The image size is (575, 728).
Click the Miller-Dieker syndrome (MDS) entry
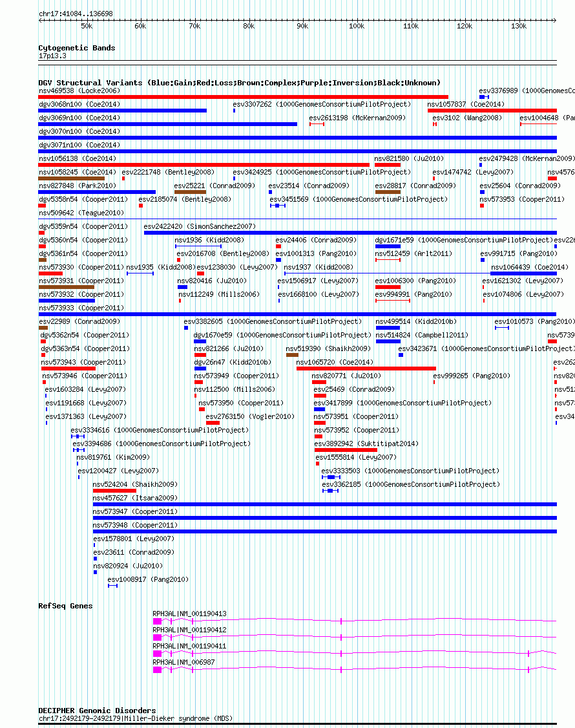pos(136,718)
